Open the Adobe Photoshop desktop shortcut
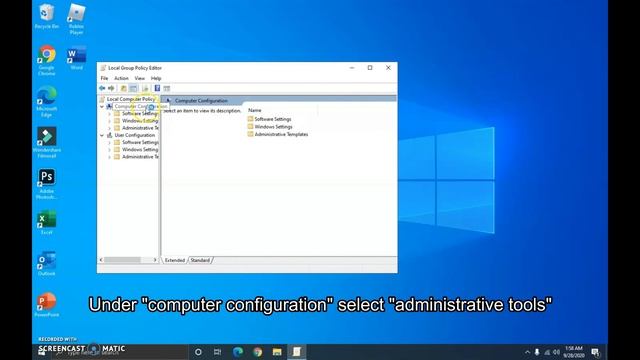The width and height of the screenshot is (640, 360). coord(47,184)
